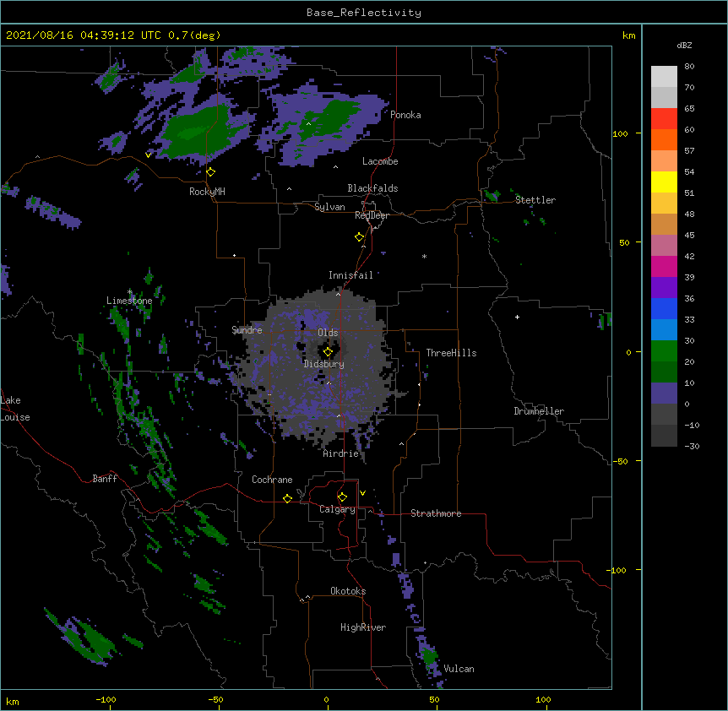Click the Calgary city label
This screenshot has height=711, width=728.
click(x=337, y=509)
